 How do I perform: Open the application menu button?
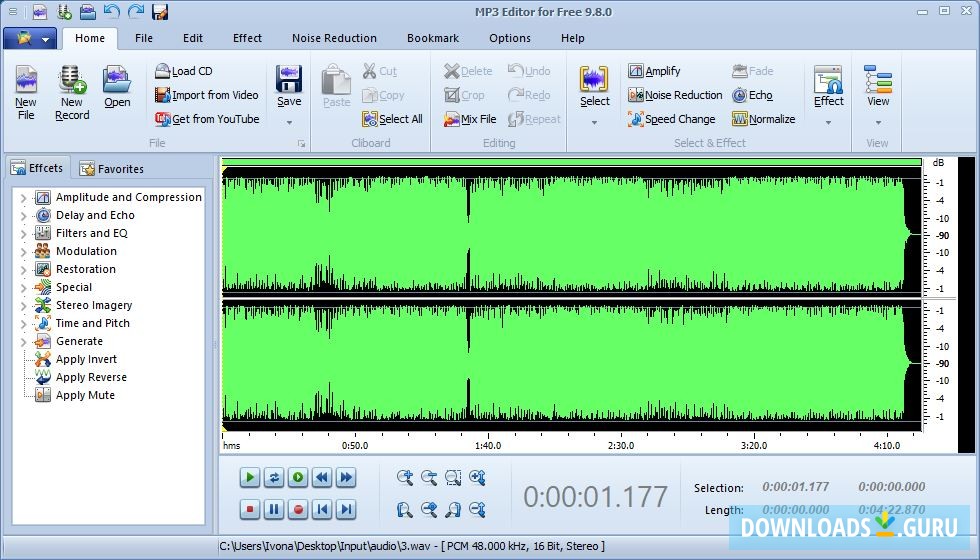30,38
